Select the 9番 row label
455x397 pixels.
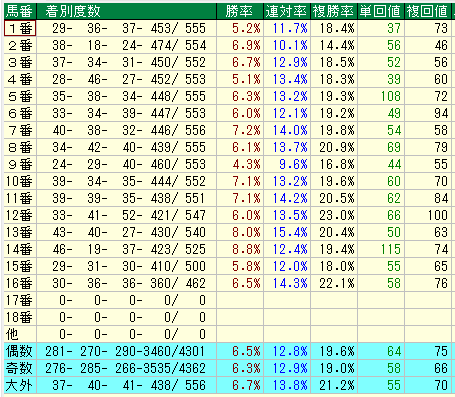click(20, 164)
